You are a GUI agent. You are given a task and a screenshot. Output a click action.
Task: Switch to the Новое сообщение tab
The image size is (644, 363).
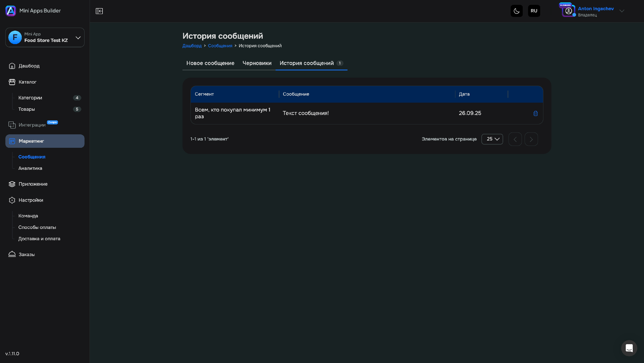(210, 63)
